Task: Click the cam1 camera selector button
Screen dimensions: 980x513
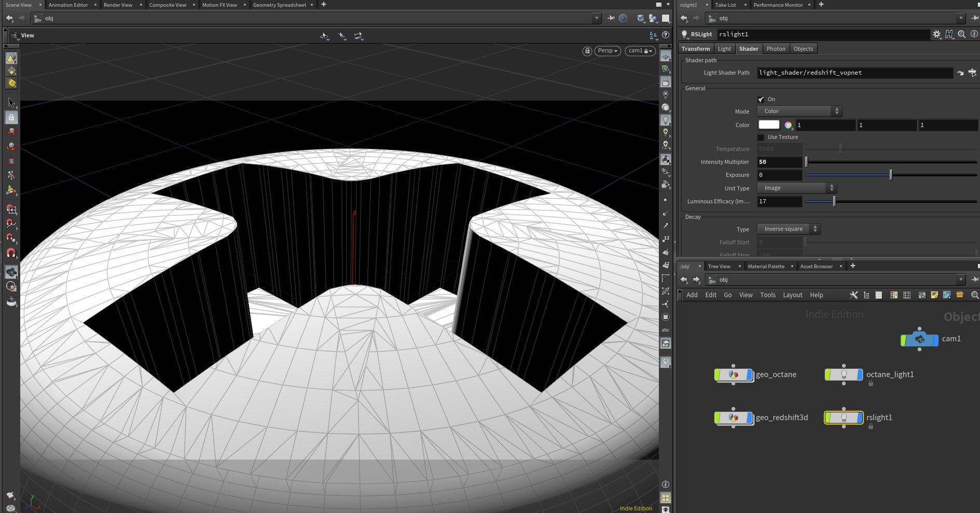Action: 640,51
